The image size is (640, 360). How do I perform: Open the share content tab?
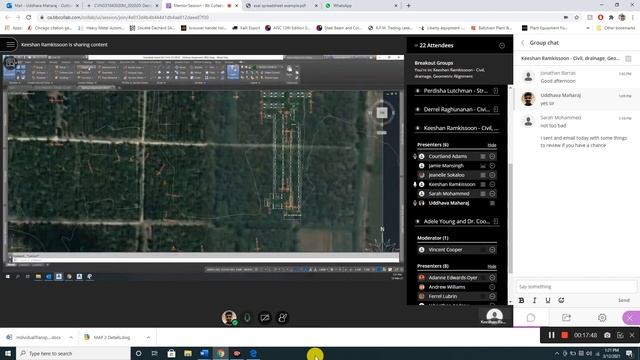click(x=566, y=318)
